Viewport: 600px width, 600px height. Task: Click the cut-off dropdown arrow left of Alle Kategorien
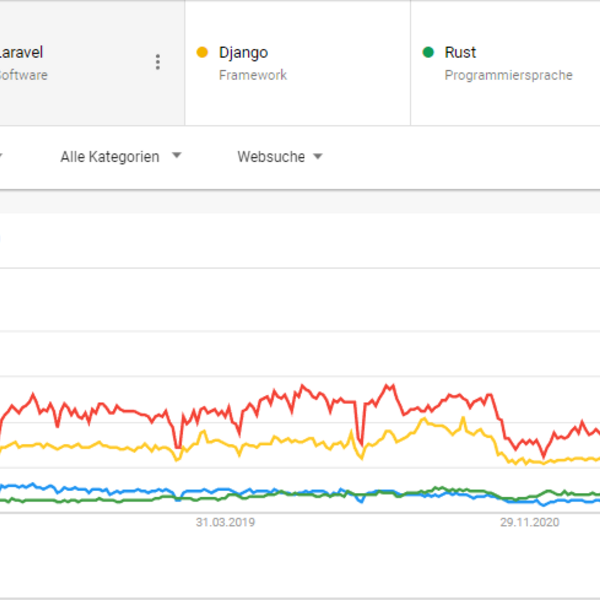tap(1, 156)
